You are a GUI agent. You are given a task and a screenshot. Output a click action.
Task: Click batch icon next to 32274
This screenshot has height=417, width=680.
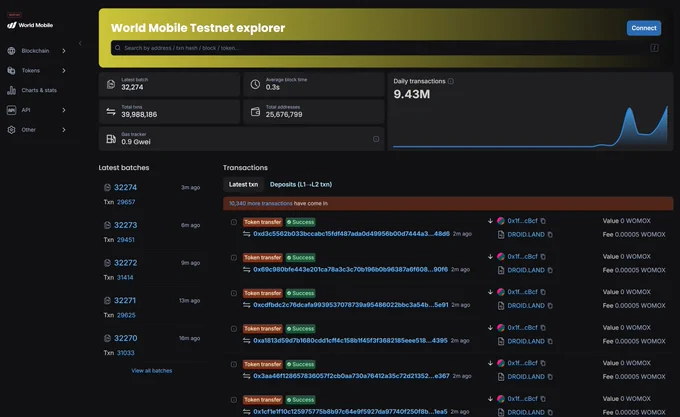click(x=107, y=187)
